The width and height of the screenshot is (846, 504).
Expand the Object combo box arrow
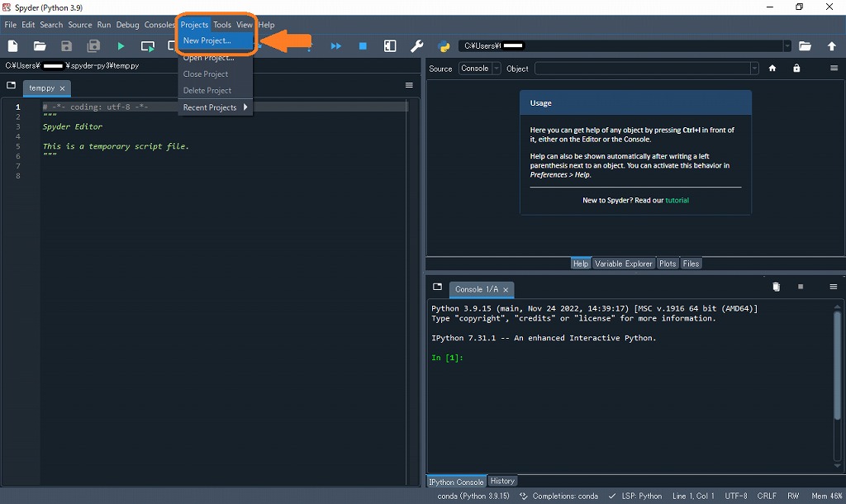(754, 69)
